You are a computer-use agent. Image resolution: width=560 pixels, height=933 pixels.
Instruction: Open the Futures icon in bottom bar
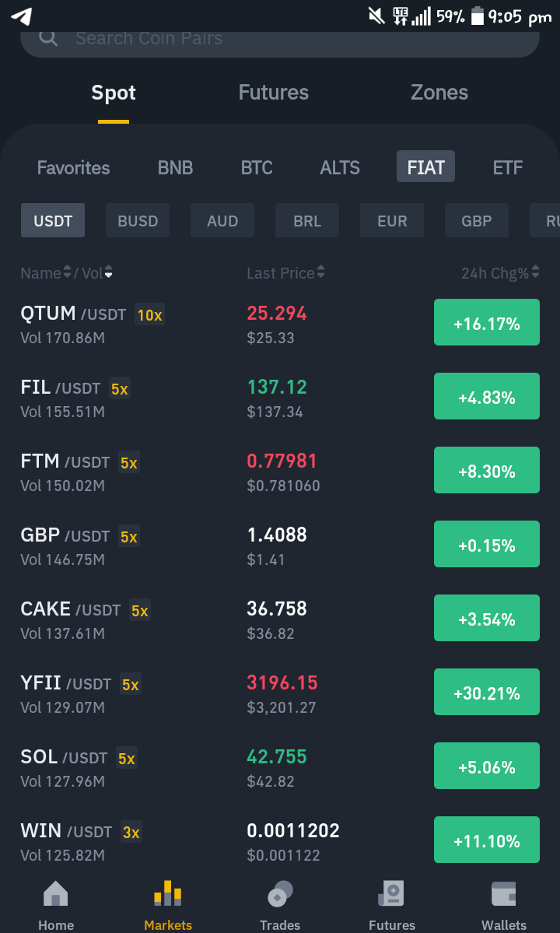(x=392, y=893)
